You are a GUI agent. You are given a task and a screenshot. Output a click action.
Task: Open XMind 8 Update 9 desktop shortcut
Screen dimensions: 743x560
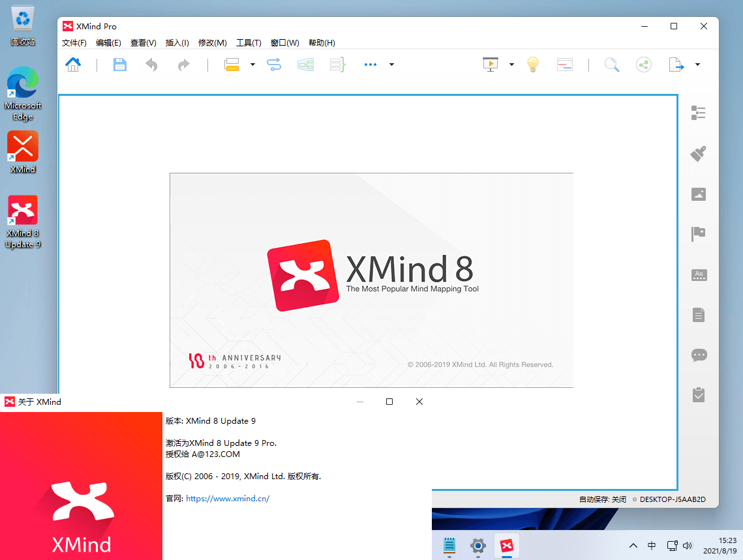(x=23, y=222)
